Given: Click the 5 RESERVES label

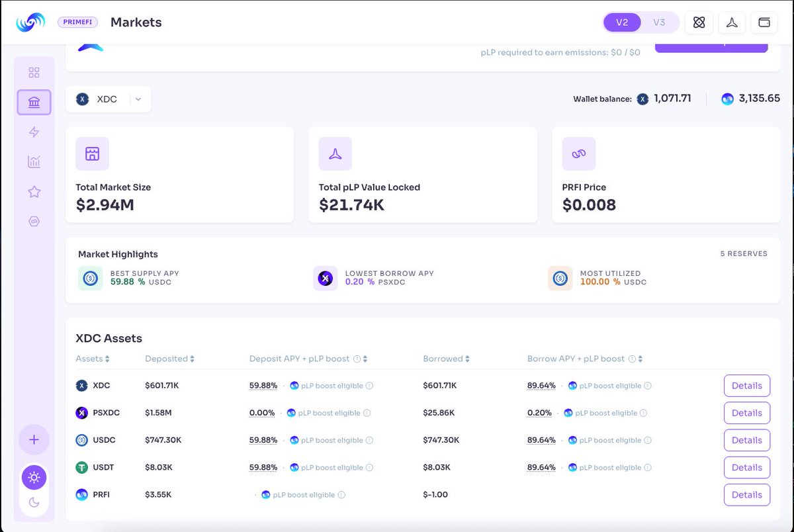Looking at the screenshot, I should pyautogui.click(x=744, y=254).
